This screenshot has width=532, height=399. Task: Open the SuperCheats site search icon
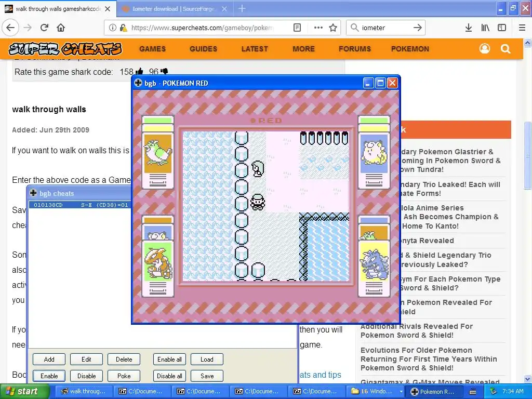coord(506,49)
